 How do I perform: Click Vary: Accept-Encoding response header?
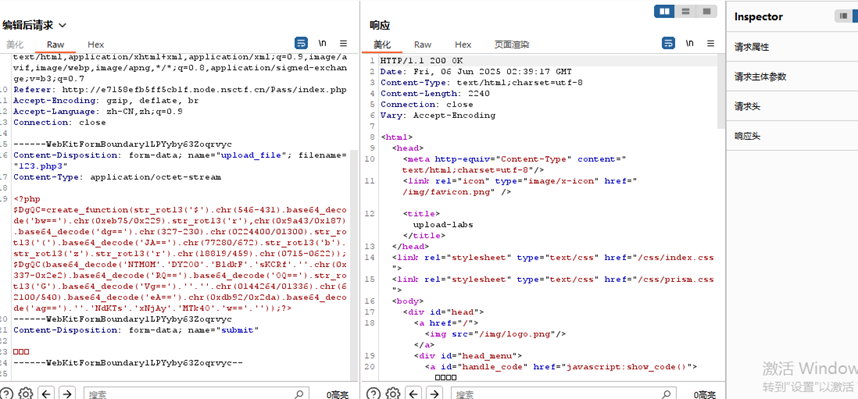pyautogui.click(x=438, y=115)
